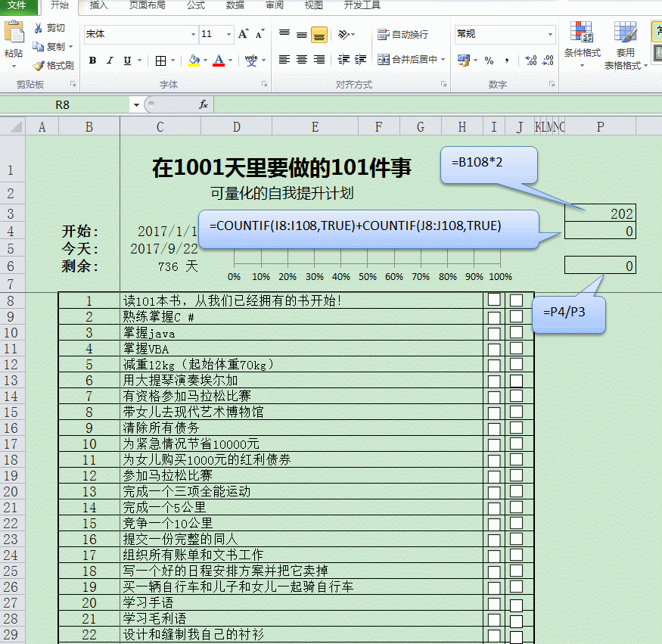Open the 文件 file tab
Viewport: 662px width, 644px height.
(17, 5)
